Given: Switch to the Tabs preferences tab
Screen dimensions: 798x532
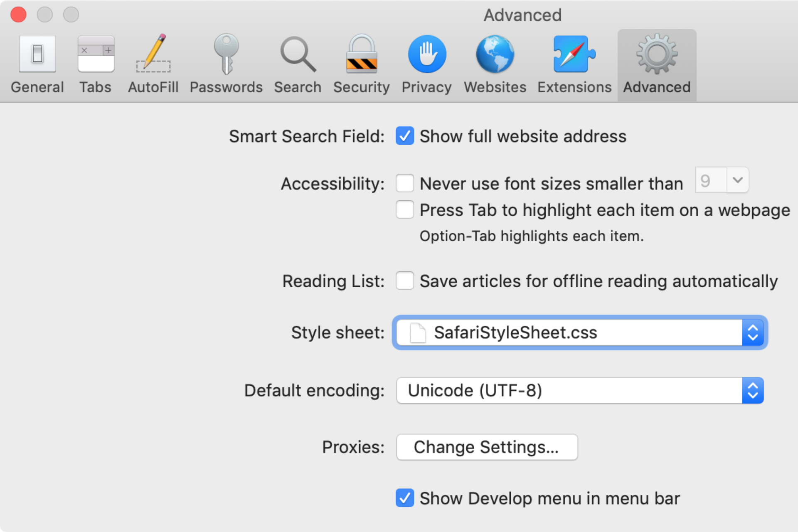Looking at the screenshot, I should [96, 65].
